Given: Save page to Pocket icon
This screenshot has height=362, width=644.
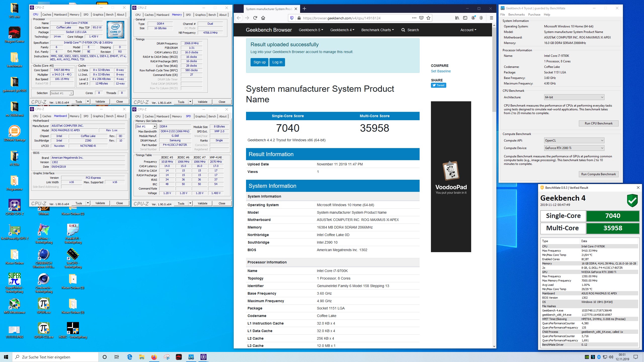Looking at the screenshot, I should (x=421, y=18).
